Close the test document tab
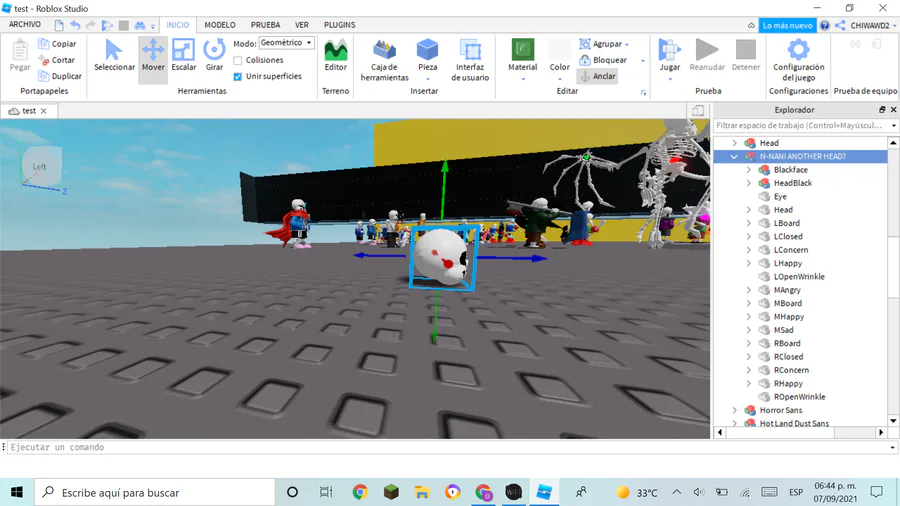The image size is (900, 506). [x=44, y=111]
